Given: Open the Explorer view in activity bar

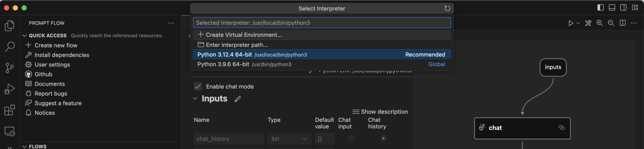Looking at the screenshot, I should 10,26.
